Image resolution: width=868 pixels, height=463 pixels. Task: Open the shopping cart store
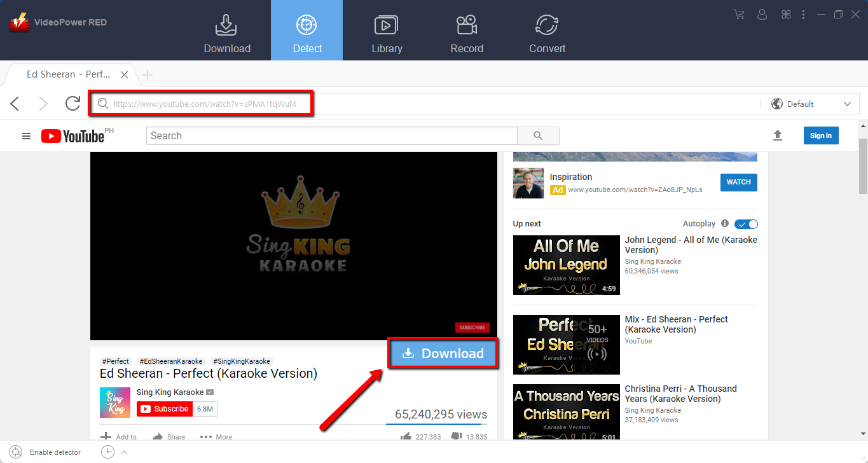(x=738, y=14)
